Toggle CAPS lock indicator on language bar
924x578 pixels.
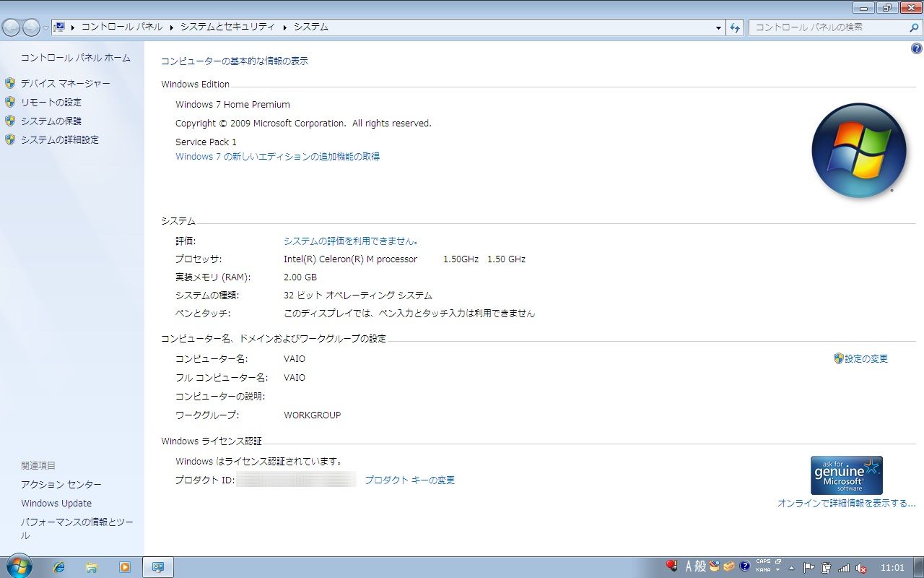point(763,561)
